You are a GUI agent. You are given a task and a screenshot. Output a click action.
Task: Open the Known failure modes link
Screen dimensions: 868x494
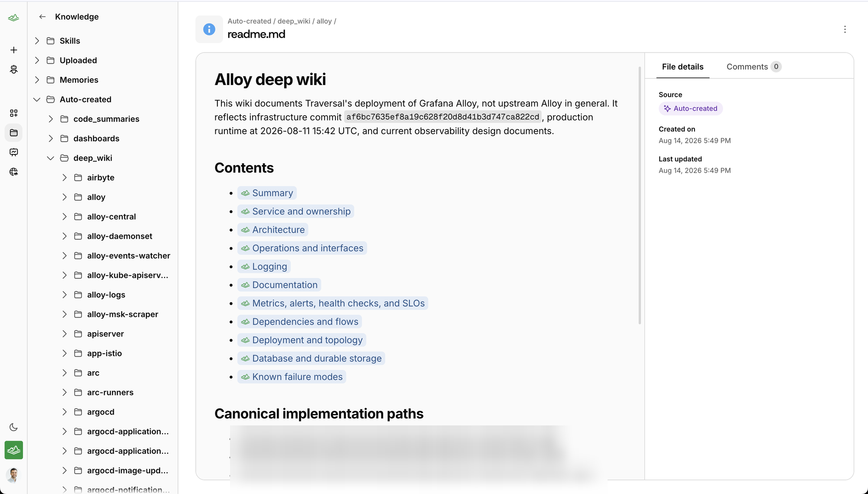292,377
